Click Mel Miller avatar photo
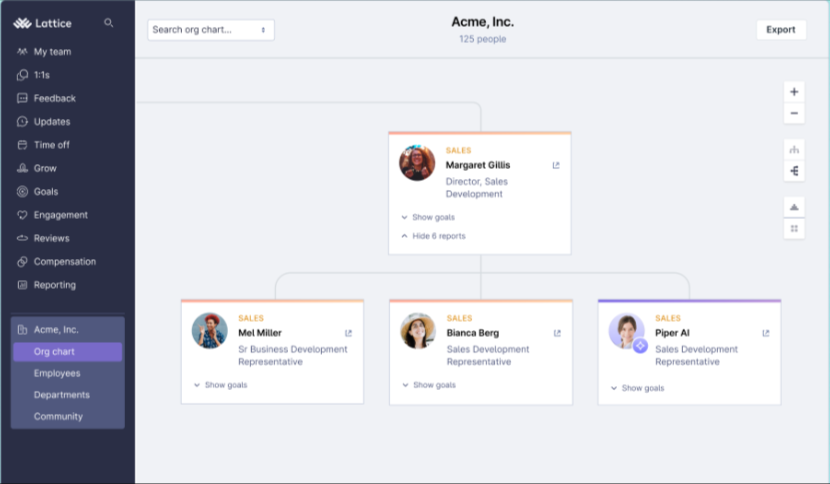Image resolution: width=830 pixels, height=484 pixels. (x=210, y=330)
